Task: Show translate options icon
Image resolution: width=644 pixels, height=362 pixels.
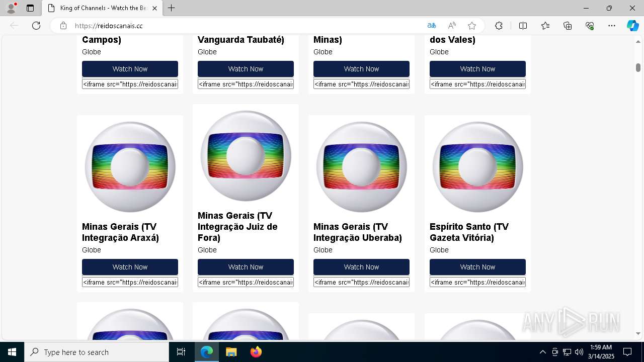Action: pos(432,26)
